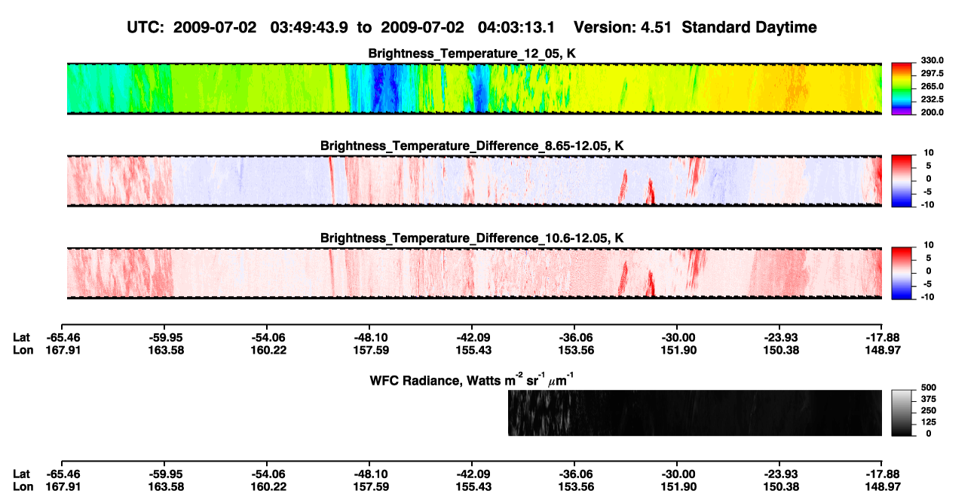Click longitude 150.38 on the bottom axis
The height and width of the screenshot is (503, 980).
point(779,486)
